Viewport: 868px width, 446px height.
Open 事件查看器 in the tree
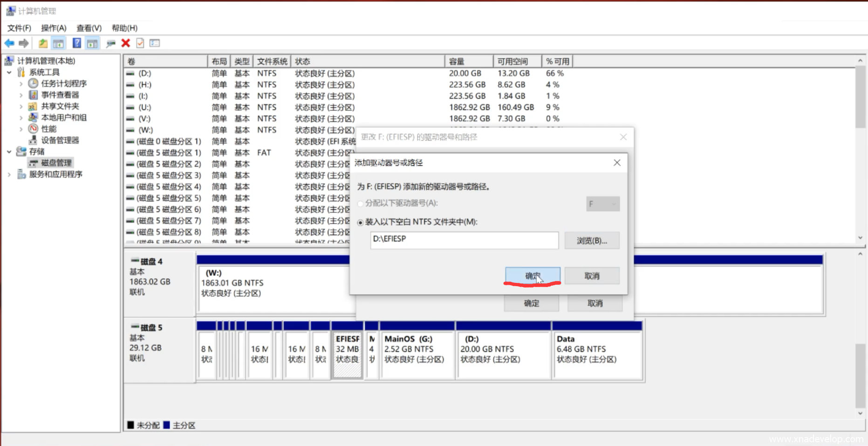[60, 95]
